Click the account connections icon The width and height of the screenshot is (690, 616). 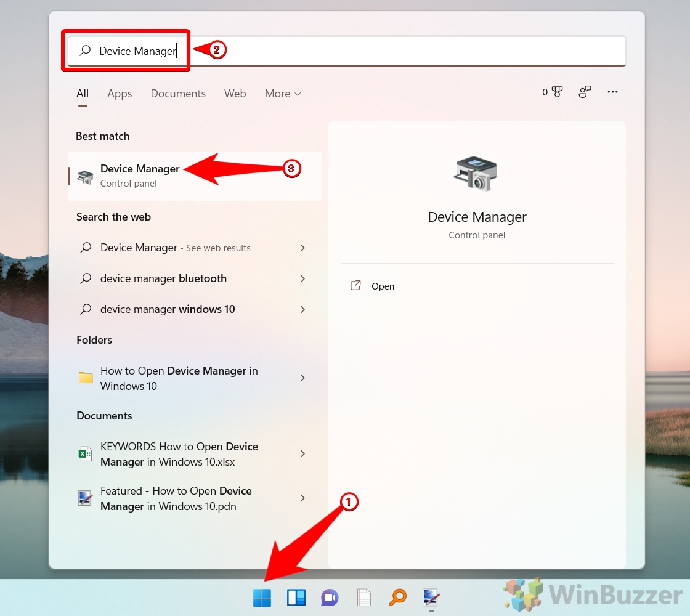point(585,92)
